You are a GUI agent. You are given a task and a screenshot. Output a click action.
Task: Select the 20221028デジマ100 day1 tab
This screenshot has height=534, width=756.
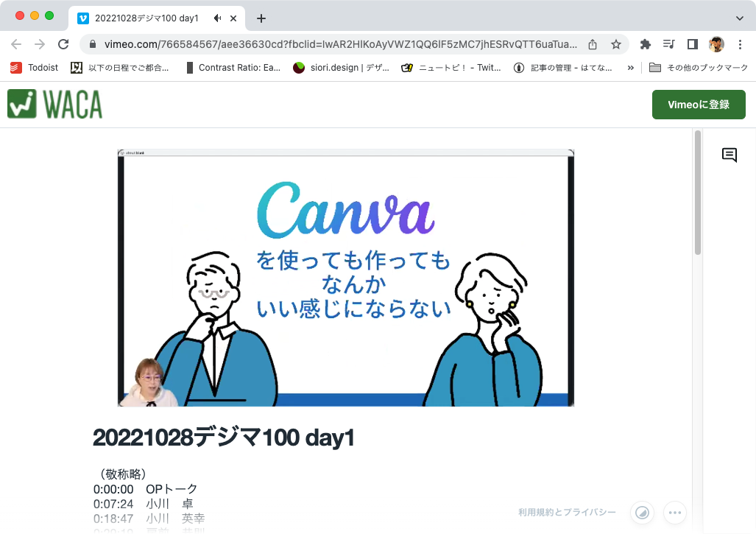(x=158, y=18)
